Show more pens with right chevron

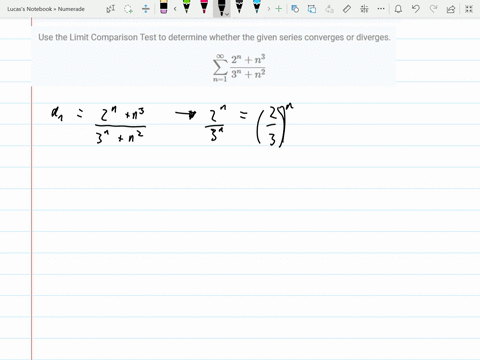pos(269,9)
